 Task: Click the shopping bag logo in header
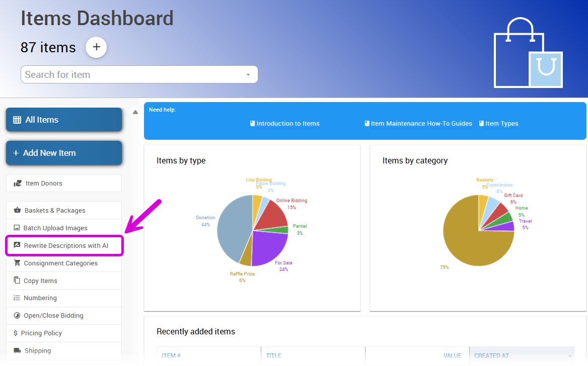528,52
